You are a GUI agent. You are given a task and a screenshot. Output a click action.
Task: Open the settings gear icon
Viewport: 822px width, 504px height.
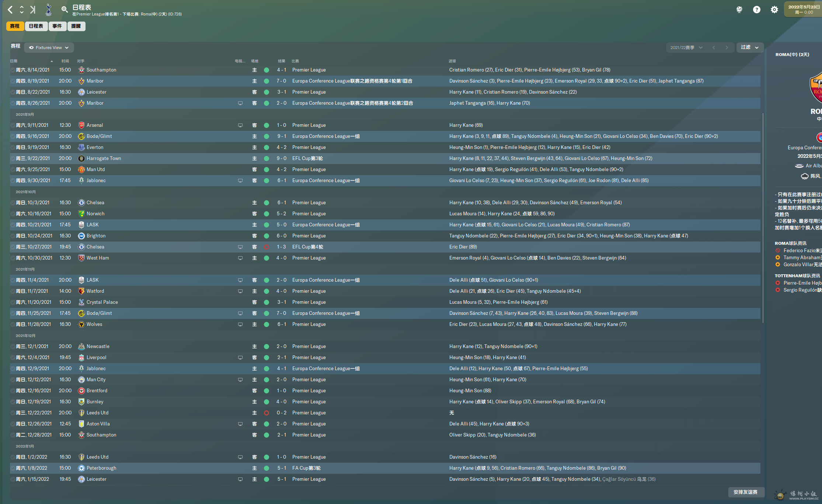774,10
